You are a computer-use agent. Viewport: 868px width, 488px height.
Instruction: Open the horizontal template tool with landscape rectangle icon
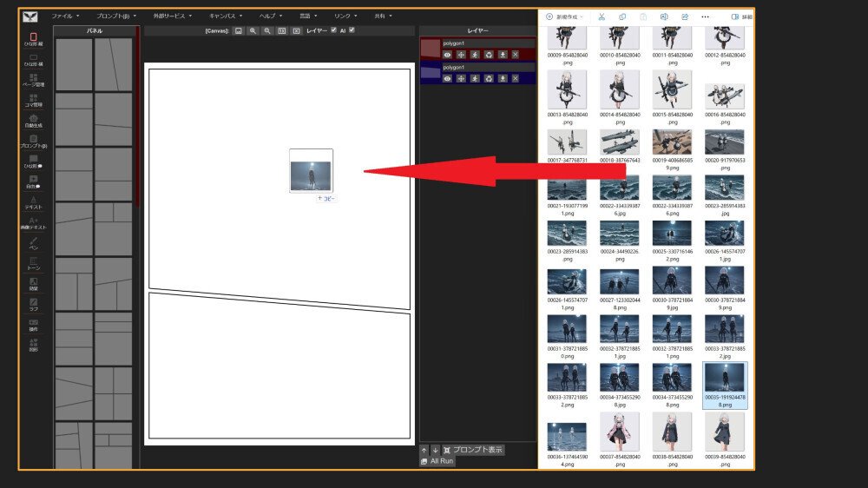click(33, 60)
